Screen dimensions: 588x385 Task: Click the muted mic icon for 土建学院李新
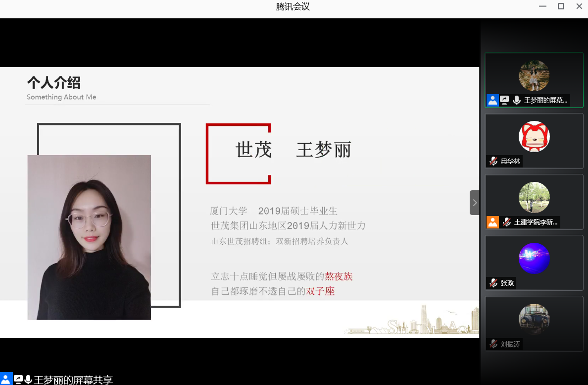[x=506, y=222]
